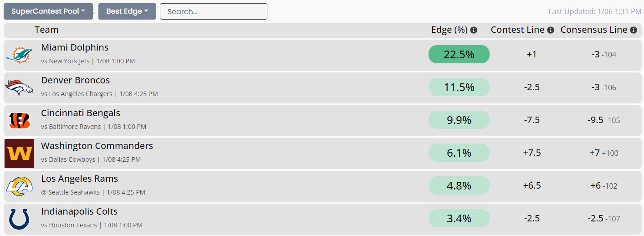The height and width of the screenshot is (236, 644).
Task: Sort by the Team column header
Action: click(46, 30)
